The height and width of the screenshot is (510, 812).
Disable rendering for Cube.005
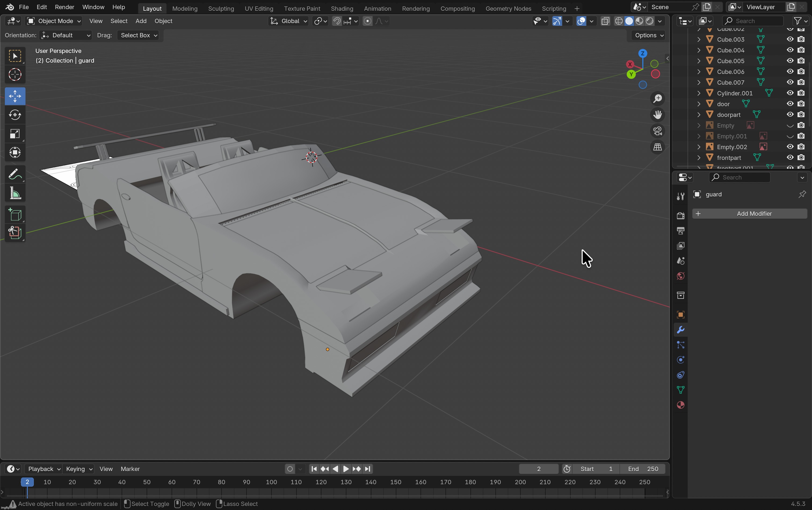(801, 61)
